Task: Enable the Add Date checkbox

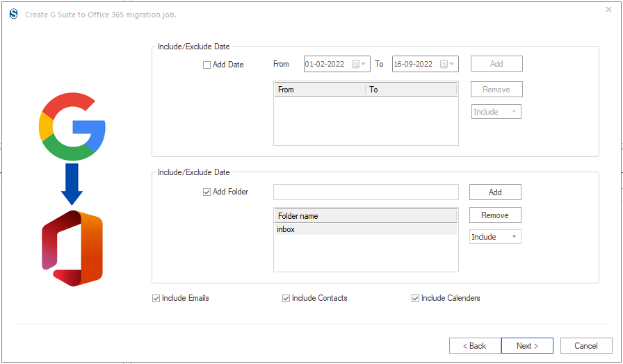Action: click(x=207, y=65)
